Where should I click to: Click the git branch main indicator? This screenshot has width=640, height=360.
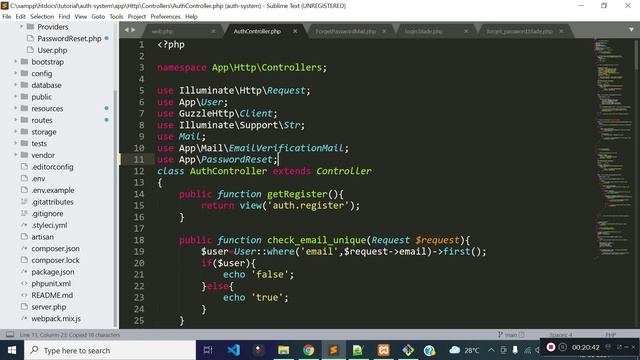[x=511, y=335]
